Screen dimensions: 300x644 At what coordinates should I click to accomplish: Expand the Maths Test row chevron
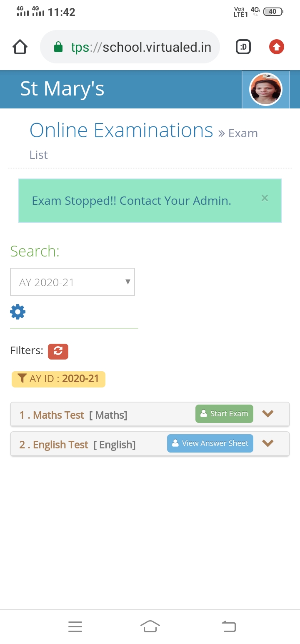(x=267, y=414)
